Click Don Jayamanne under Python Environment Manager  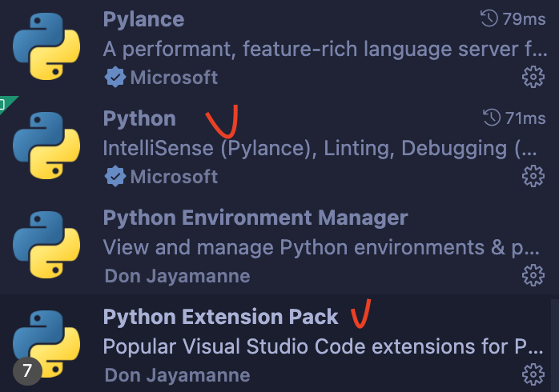177,276
